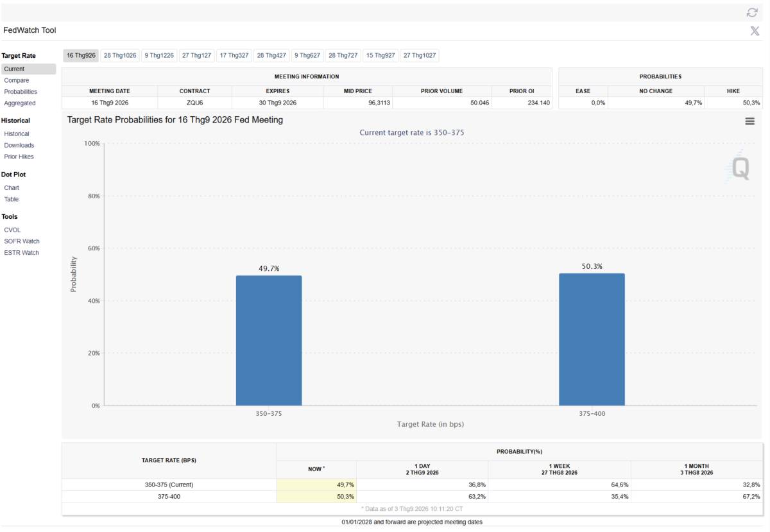Open ESTR Watch in the sidebar
This screenshot has height=532, width=770.
point(22,253)
